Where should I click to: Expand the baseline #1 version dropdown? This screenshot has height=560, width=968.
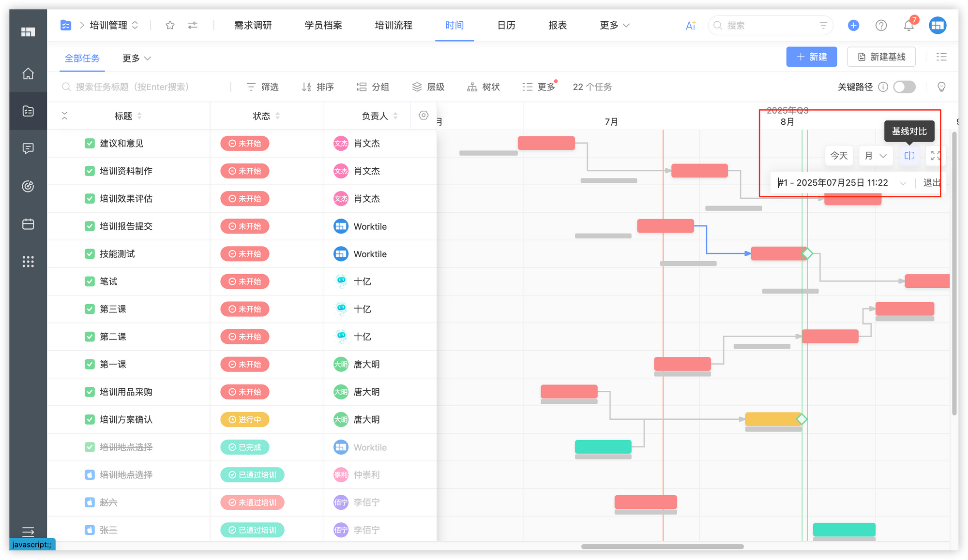click(x=903, y=183)
